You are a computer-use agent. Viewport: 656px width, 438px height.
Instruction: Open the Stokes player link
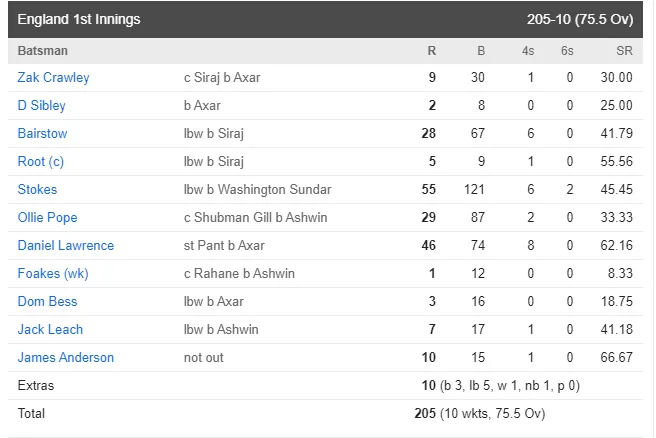pyautogui.click(x=37, y=190)
